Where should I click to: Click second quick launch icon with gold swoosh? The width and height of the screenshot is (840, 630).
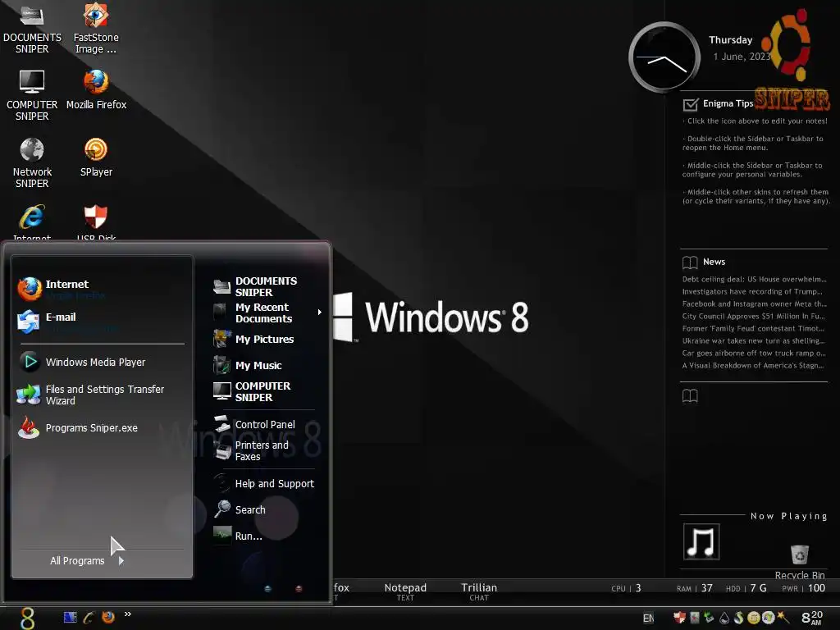[89, 617]
